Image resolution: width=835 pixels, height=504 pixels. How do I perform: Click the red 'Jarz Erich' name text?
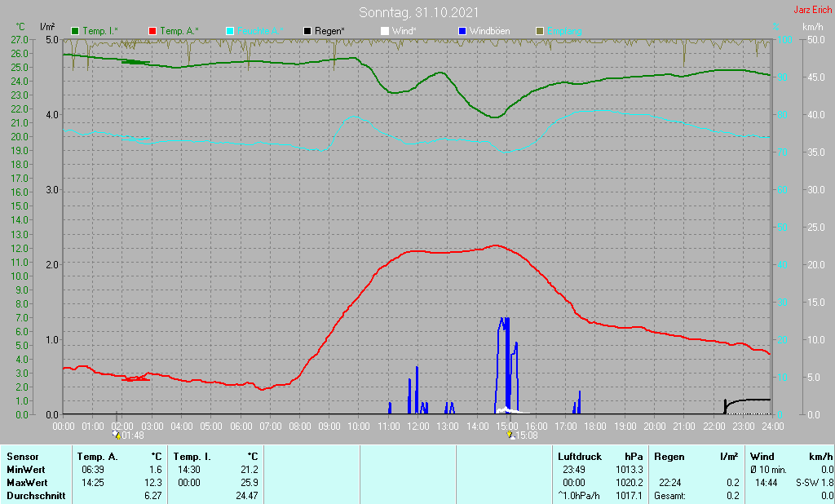[x=812, y=10]
